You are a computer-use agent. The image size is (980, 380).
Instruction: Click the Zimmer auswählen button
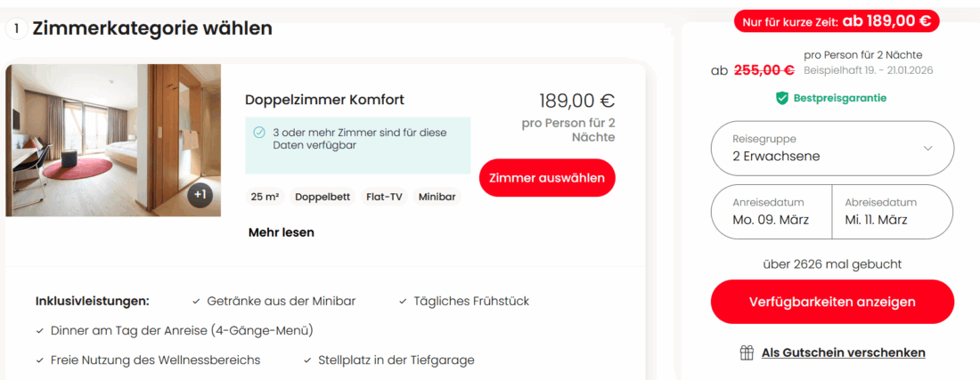click(x=547, y=178)
